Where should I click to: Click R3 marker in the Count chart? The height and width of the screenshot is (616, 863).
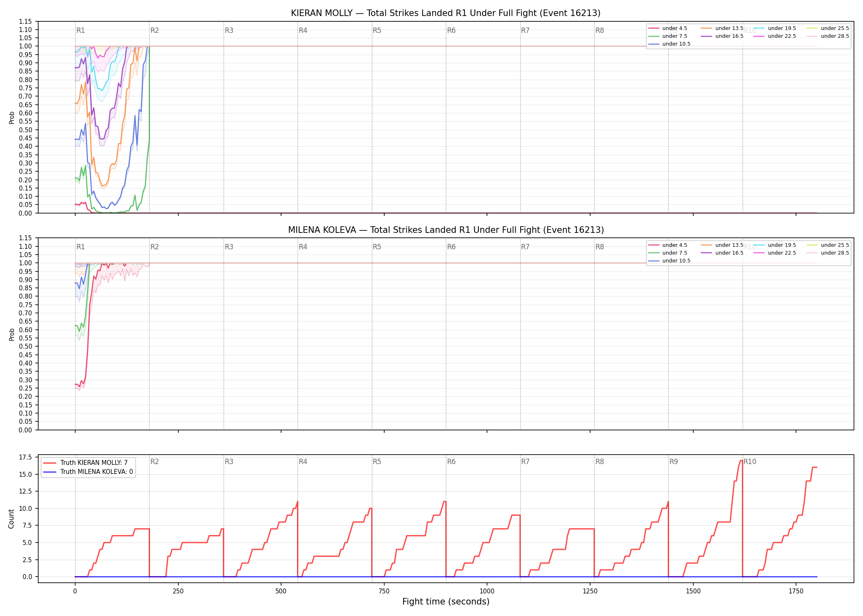point(229,462)
